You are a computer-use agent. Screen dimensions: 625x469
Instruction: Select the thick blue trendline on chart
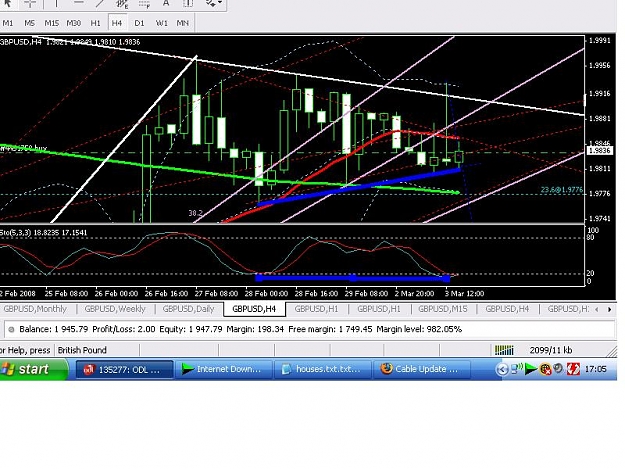click(x=359, y=186)
